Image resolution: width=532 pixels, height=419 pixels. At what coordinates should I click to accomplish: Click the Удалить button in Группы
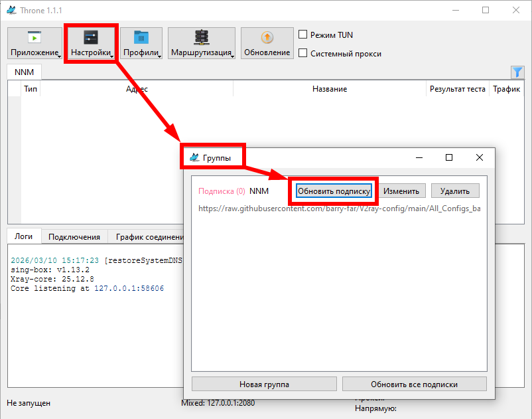point(455,191)
